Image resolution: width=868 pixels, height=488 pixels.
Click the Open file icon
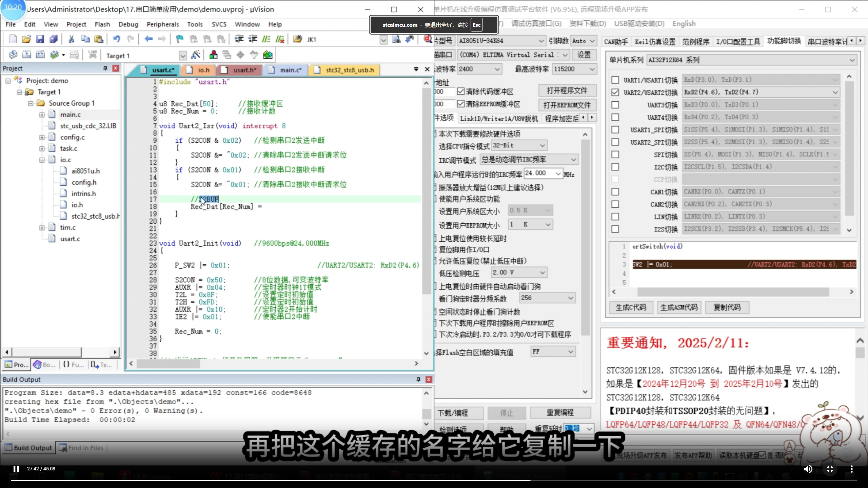(x=26, y=39)
